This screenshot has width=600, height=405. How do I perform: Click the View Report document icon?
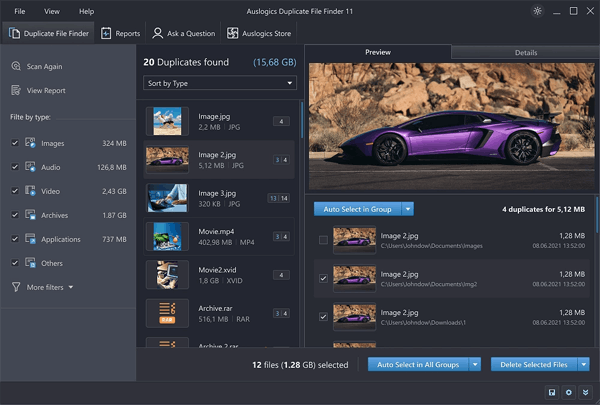point(16,90)
